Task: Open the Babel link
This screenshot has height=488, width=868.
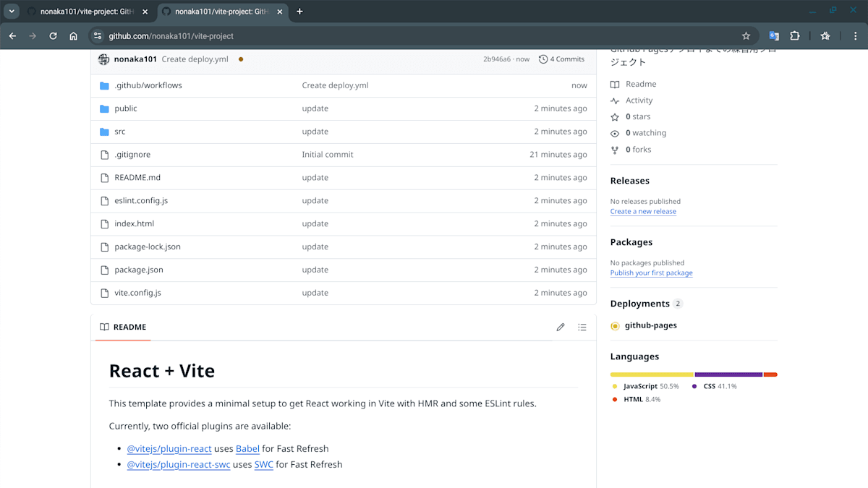Action: pyautogui.click(x=247, y=449)
